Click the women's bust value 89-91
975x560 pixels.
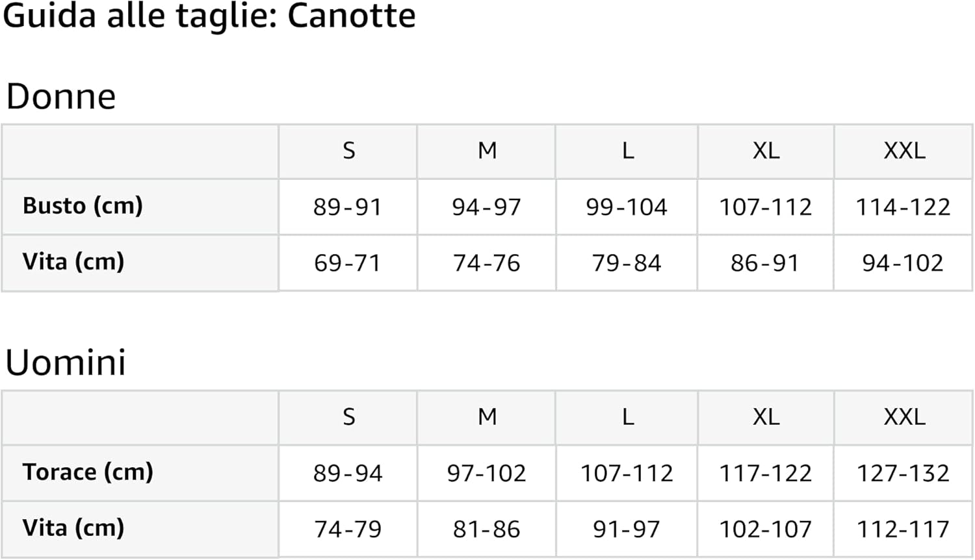pos(347,207)
